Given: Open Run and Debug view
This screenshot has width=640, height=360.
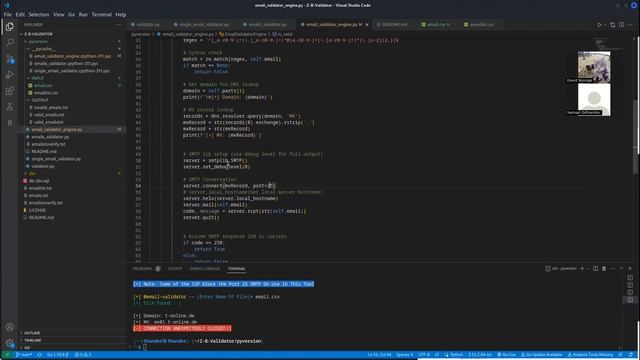Looking at the screenshot, I should coord(10,75).
